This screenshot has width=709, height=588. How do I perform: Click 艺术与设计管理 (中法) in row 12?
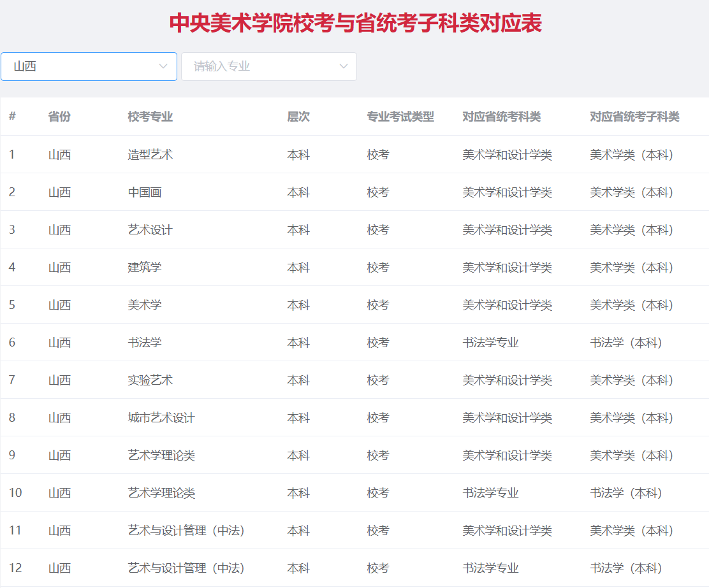(186, 567)
